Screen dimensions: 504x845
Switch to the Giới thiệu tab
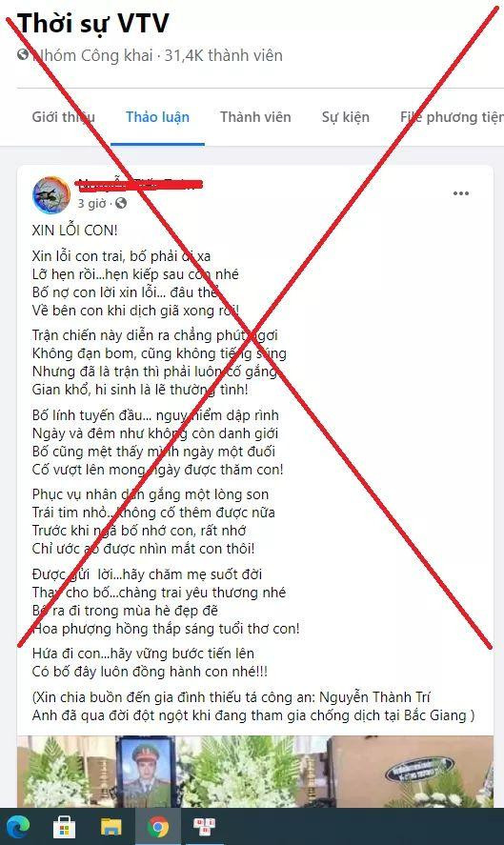(64, 117)
